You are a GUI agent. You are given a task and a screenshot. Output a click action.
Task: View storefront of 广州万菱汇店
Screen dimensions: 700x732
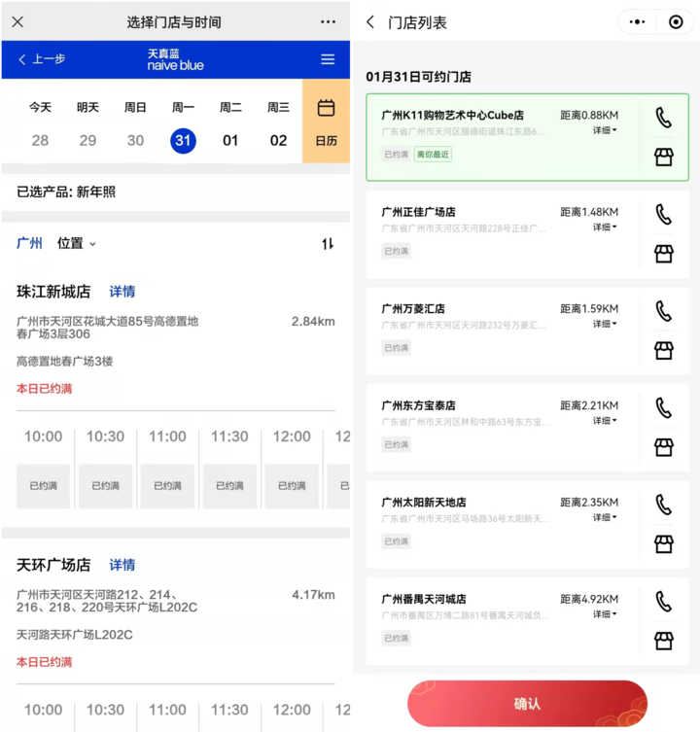(664, 351)
